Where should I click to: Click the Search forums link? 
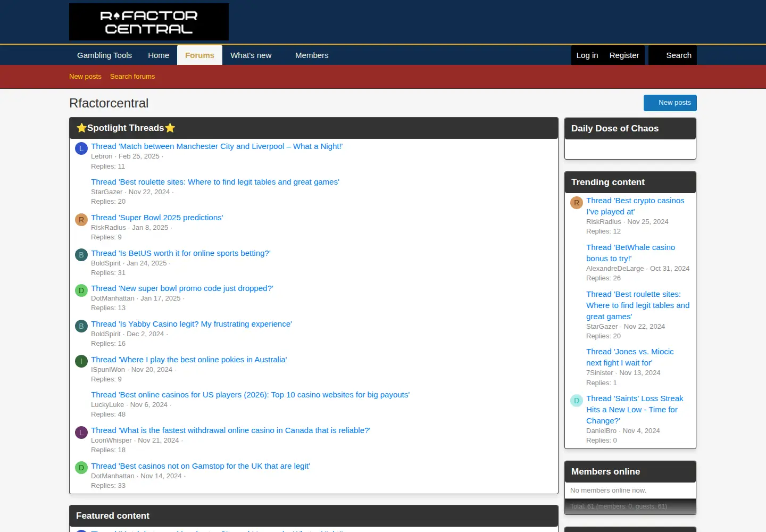[132, 77]
